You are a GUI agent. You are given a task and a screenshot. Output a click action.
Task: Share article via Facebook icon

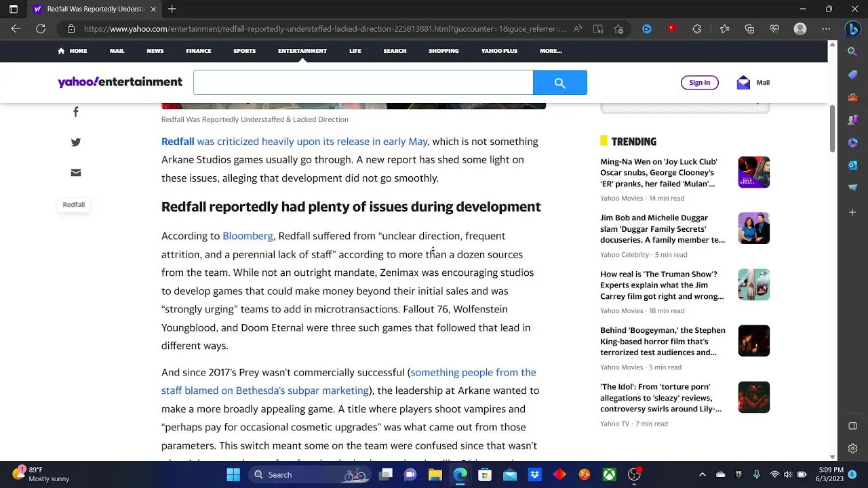(76, 112)
